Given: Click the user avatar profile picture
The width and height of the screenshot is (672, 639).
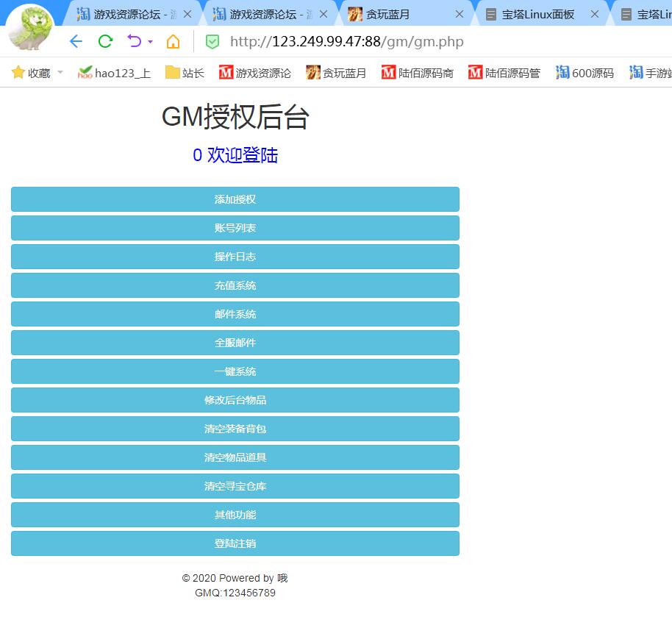Looking at the screenshot, I should click(30, 28).
